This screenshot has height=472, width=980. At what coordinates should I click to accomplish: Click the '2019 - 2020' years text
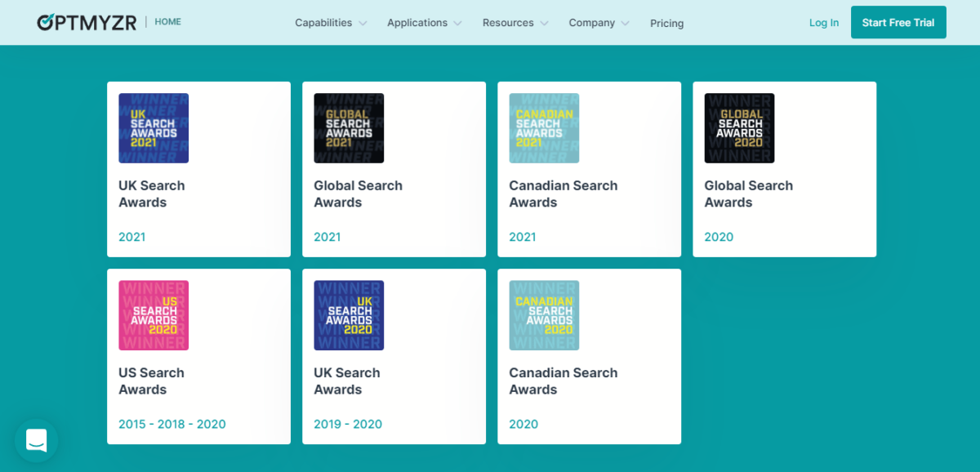point(348,425)
